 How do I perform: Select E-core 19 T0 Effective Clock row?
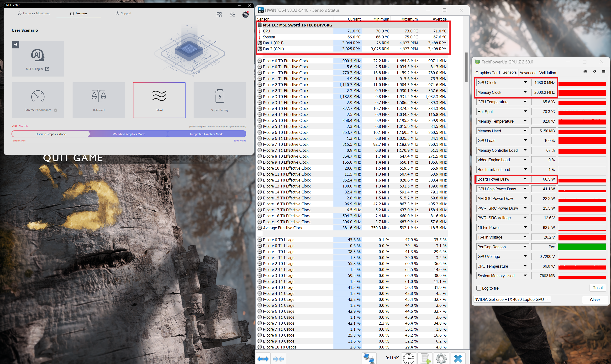[x=352, y=222]
